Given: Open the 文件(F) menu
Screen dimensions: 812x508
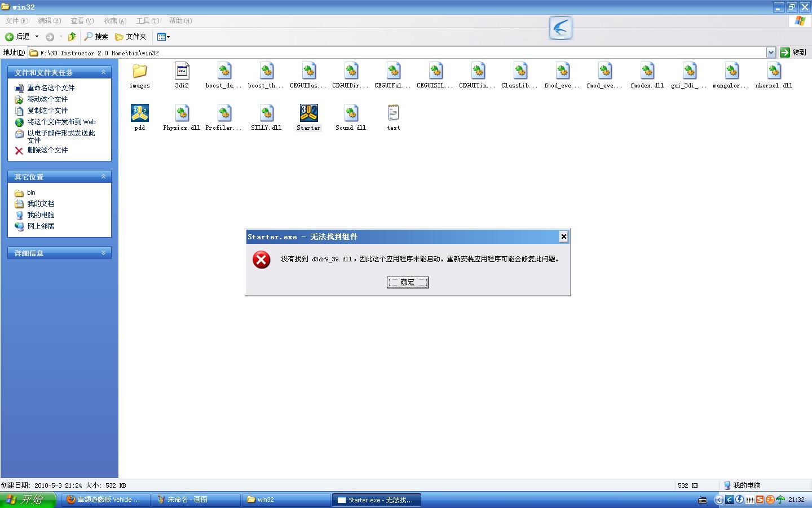Looking at the screenshot, I should (16, 21).
